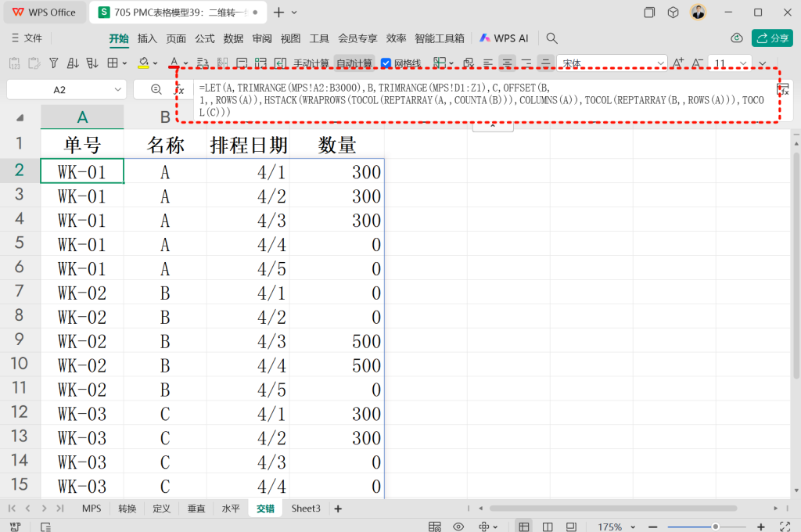Click the WPS Office home tab
The image size is (801, 532).
click(45, 13)
